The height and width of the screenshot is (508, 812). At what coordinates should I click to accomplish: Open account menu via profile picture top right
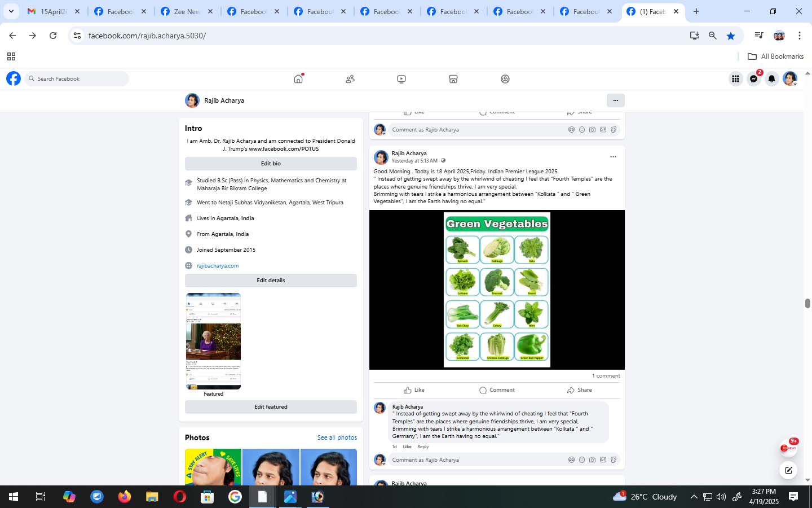point(790,79)
